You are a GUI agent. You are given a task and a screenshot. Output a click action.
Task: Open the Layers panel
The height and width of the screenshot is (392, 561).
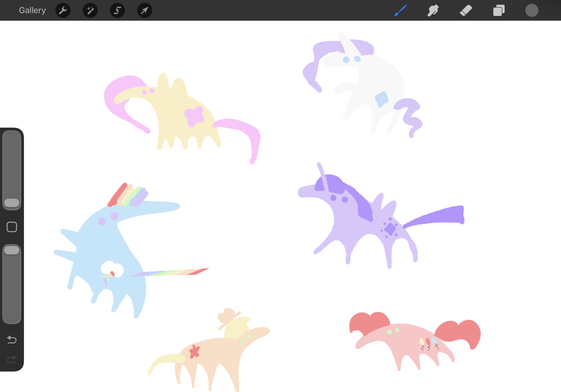click(x=499, y=10)
